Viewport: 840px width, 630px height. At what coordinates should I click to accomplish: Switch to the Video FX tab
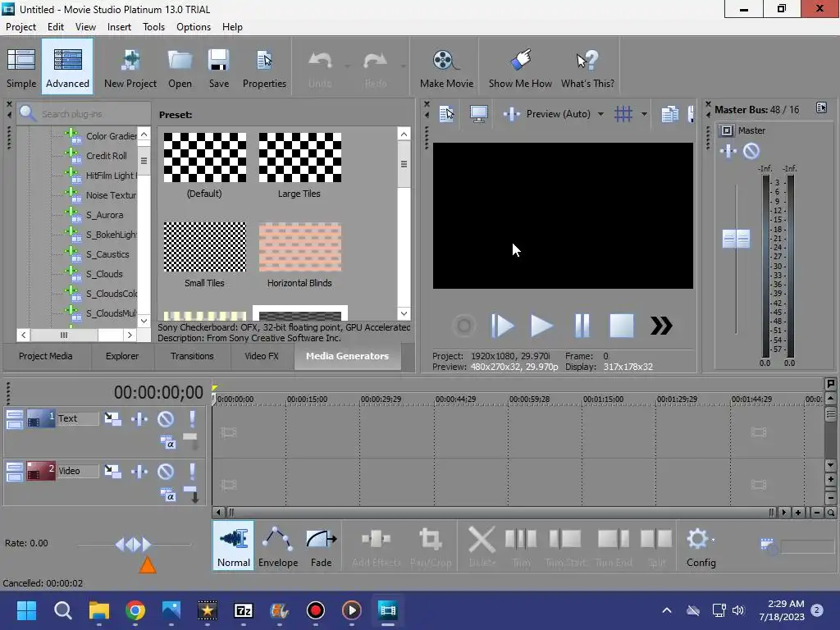262,356
